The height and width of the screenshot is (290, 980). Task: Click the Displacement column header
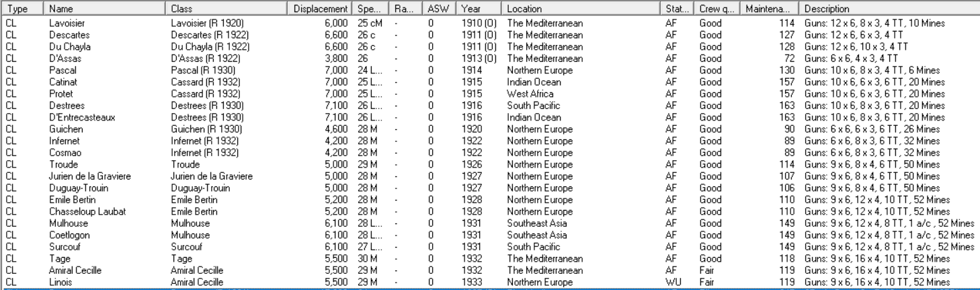321,9
